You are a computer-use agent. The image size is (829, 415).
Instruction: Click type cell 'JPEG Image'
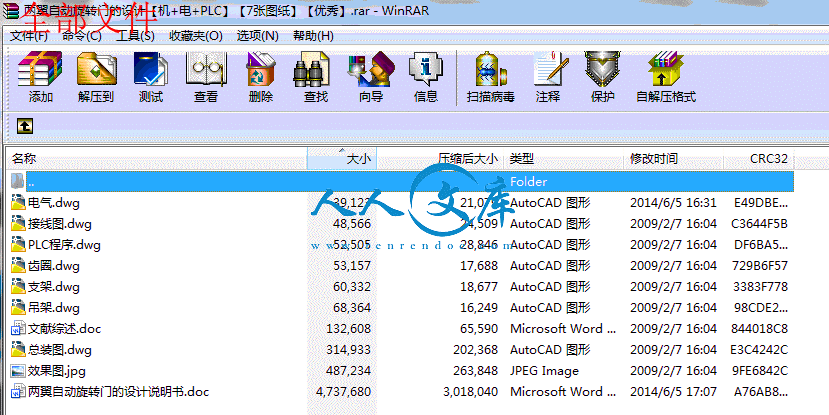click(x=544, y=371)
